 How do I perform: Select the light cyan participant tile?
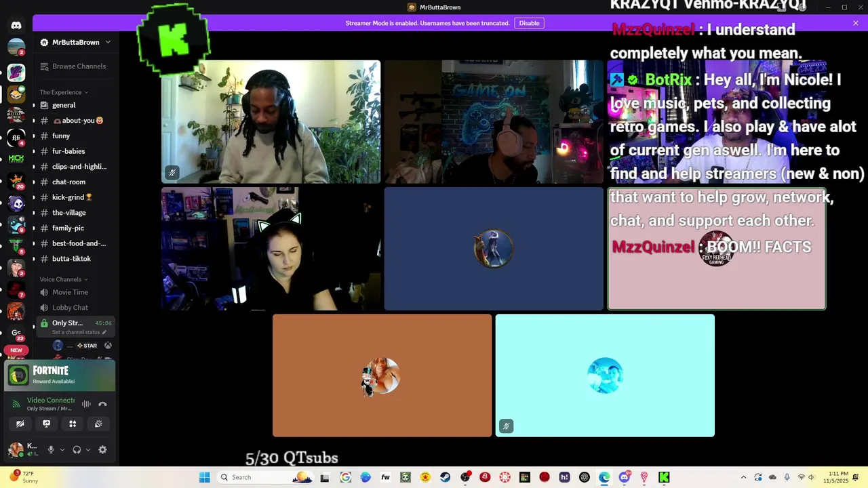click(605, 375)
